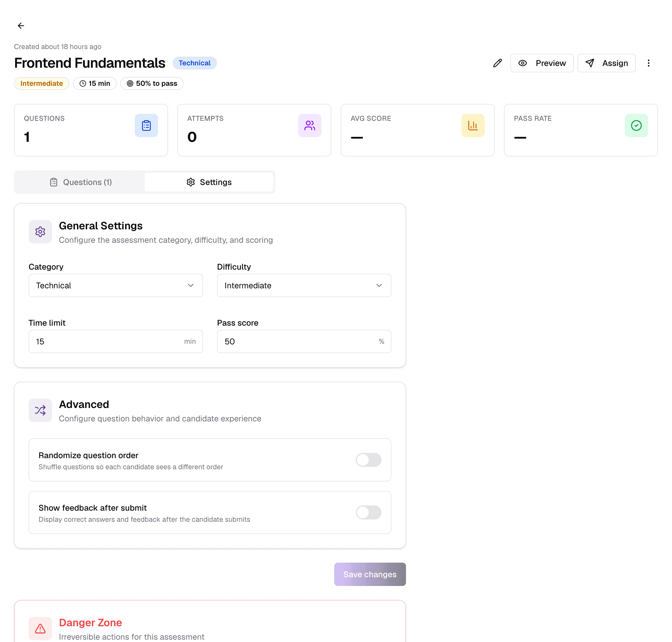Turn on Show feedback after submit
This screenshot has height=642, width=672.
[x=368, y=512]
